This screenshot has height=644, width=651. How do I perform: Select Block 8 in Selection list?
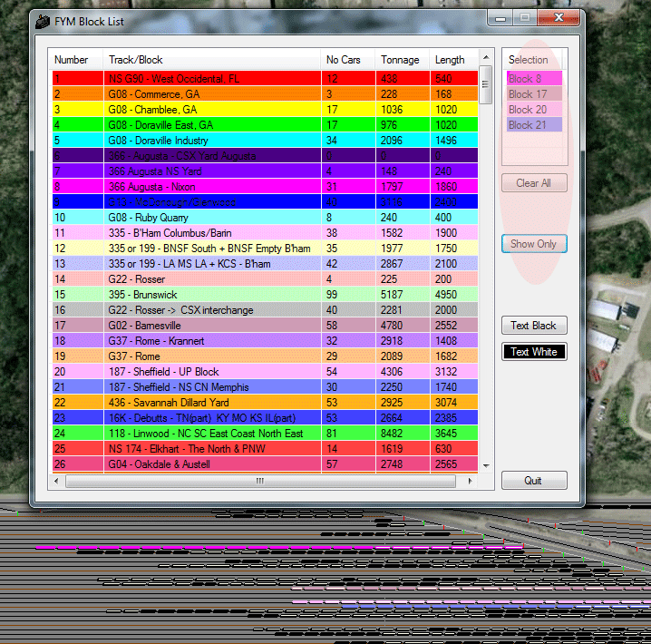(x=534, y=79)
